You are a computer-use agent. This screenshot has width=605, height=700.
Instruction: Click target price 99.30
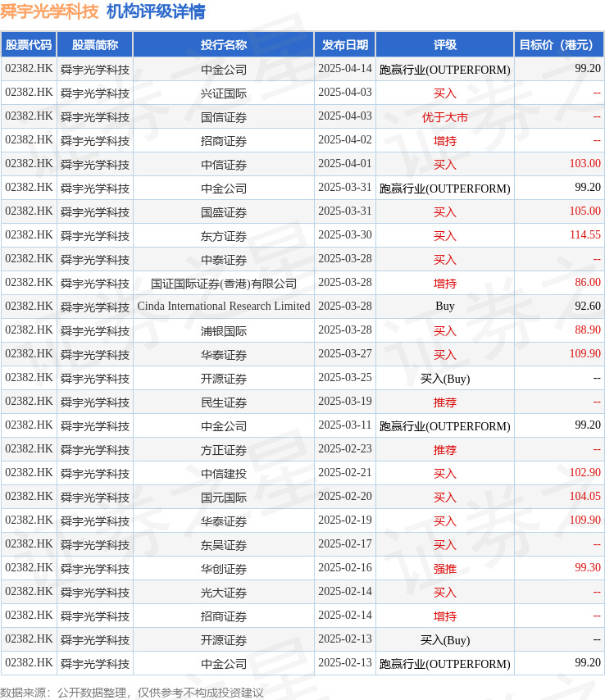[x=588, y=567]
